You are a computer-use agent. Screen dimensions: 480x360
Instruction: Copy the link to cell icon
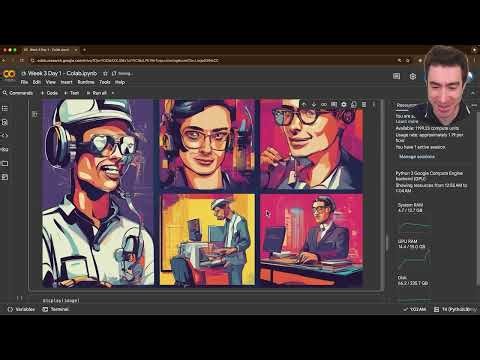(x=324, y=104)
